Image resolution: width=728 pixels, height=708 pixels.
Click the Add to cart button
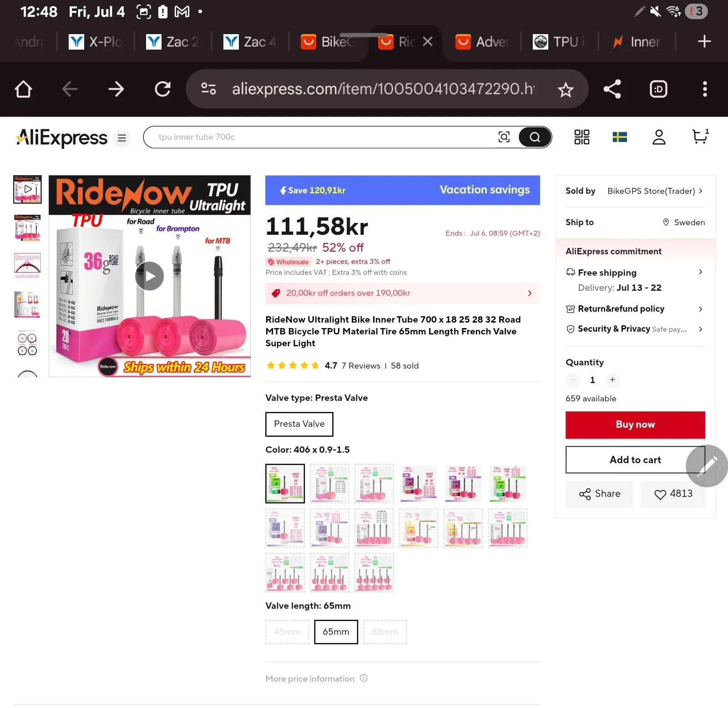pos(635,460)
